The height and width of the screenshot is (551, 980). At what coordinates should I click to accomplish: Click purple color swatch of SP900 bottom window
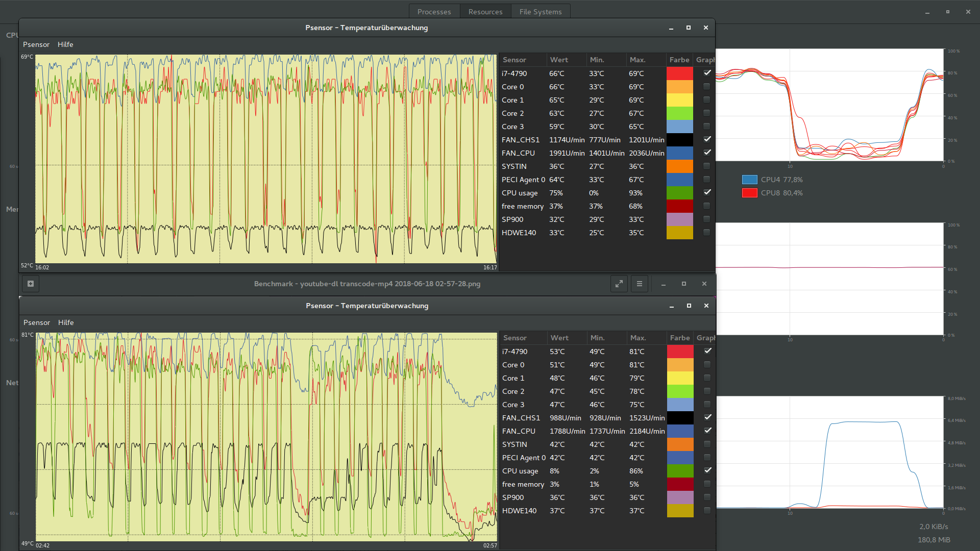[x=680, y=497]
